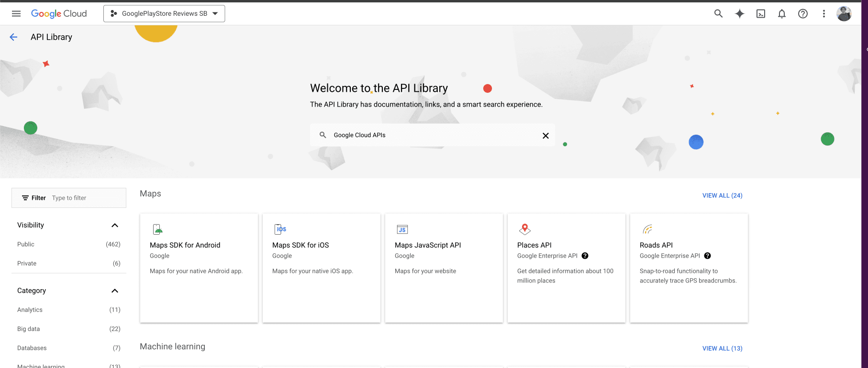The width and height of the screenshot is (868, 368).
Task: Click the Type to filter field
Action: click(x=86, y=198)
